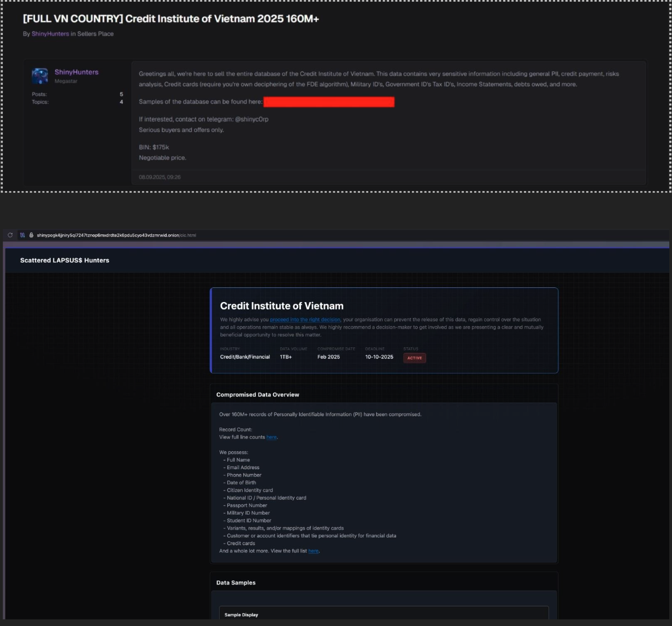Screen dimensions: 672x626
Task: Click the 'here' link next to full line counts
Action: [271, 437]
